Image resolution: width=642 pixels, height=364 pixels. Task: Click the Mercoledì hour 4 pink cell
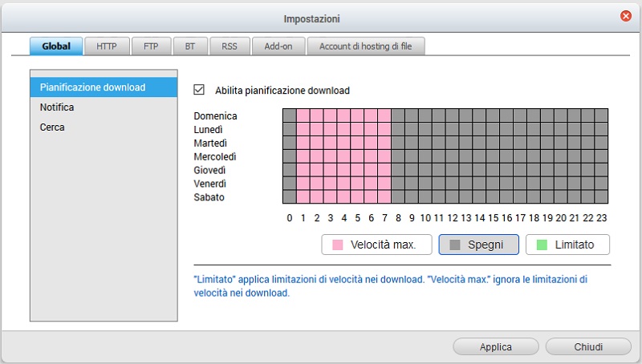pos(343,156)
